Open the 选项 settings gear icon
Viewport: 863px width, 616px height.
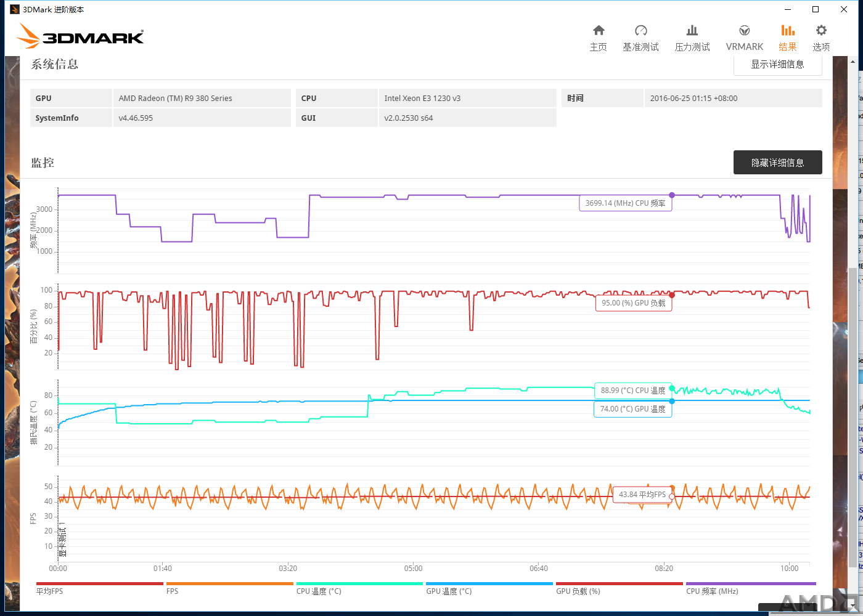point(821,31)
